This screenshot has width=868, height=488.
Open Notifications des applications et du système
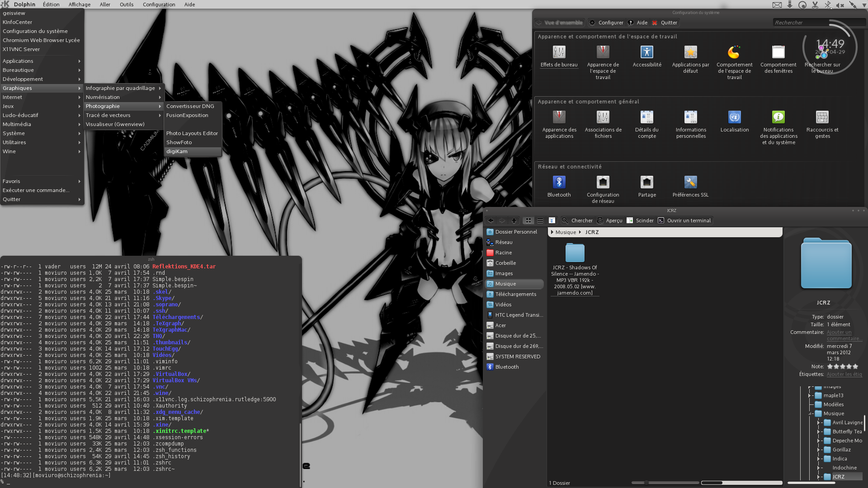pos(778,127)
